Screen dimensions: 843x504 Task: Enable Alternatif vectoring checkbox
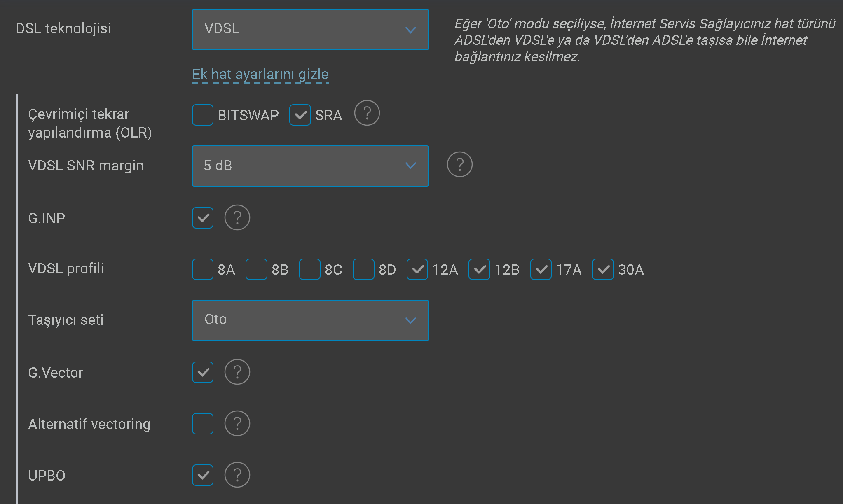pos(203,424)
